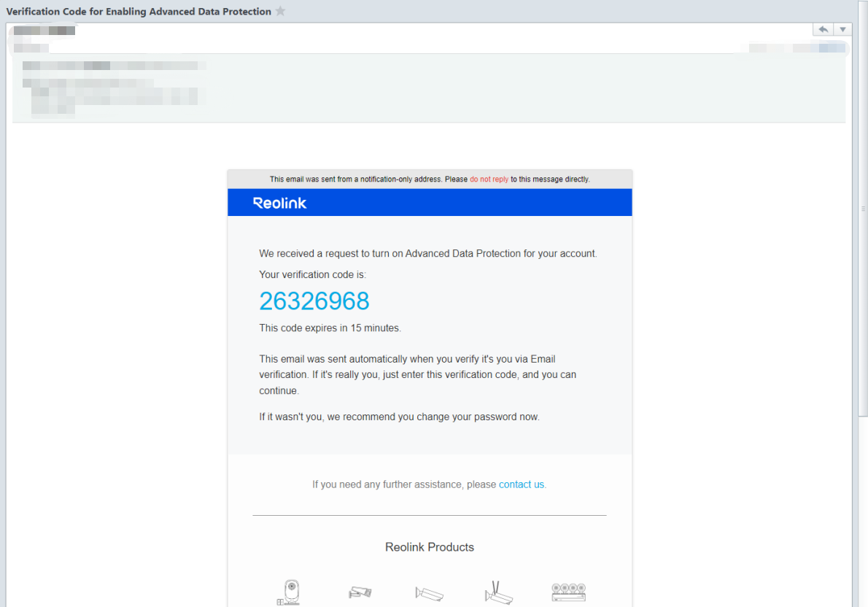This screenshot has height=607, width=868.
Task: Click the NVR camera kit product icon
Action: (x=568, y=592)
